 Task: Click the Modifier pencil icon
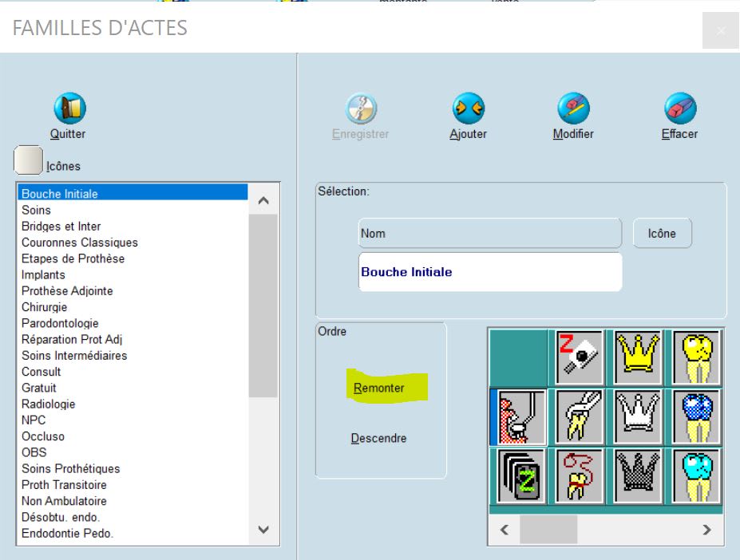tap(572, 108)
